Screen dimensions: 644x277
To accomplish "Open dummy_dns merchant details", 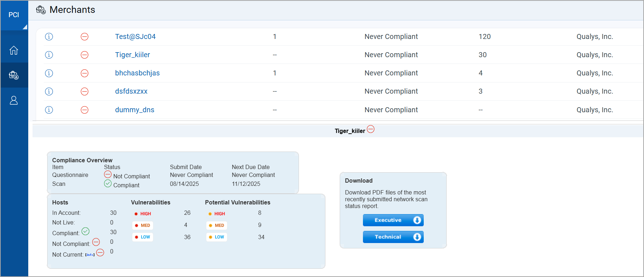I will click(x=134, y=110).
